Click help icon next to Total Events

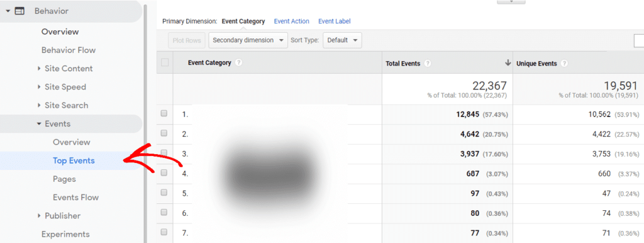(x=428, y=64)
